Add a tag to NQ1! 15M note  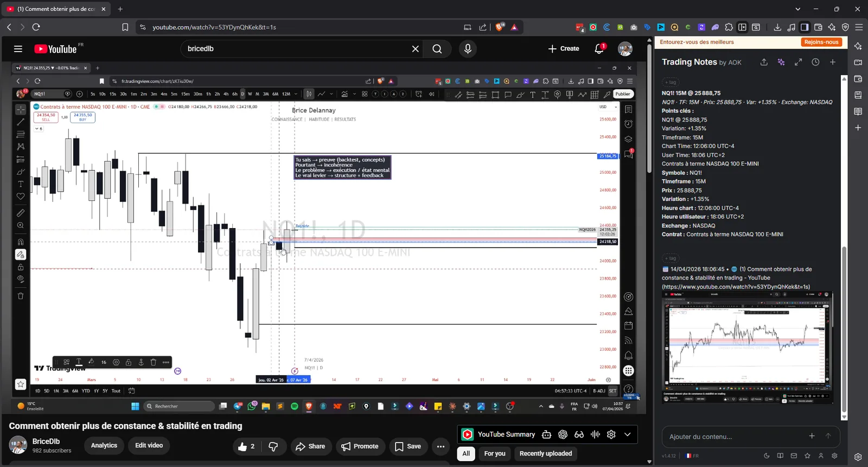pyautogui.click(x=671, y=82)
